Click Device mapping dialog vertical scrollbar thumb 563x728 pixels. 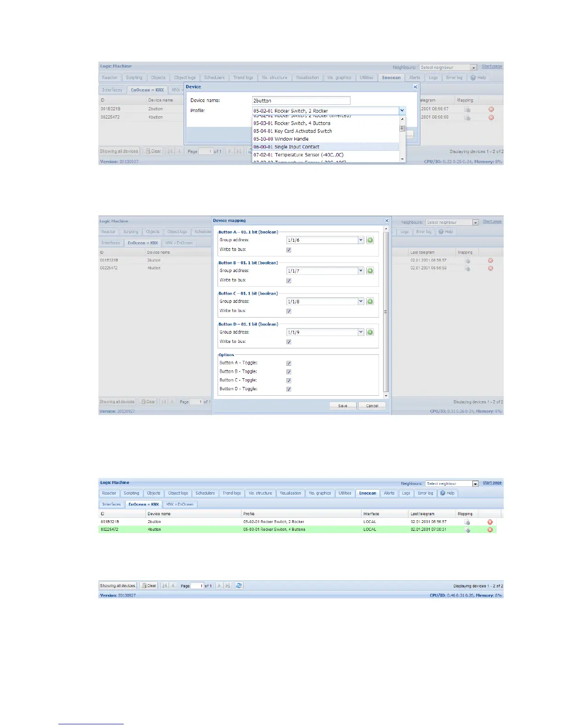click(385, 312)
